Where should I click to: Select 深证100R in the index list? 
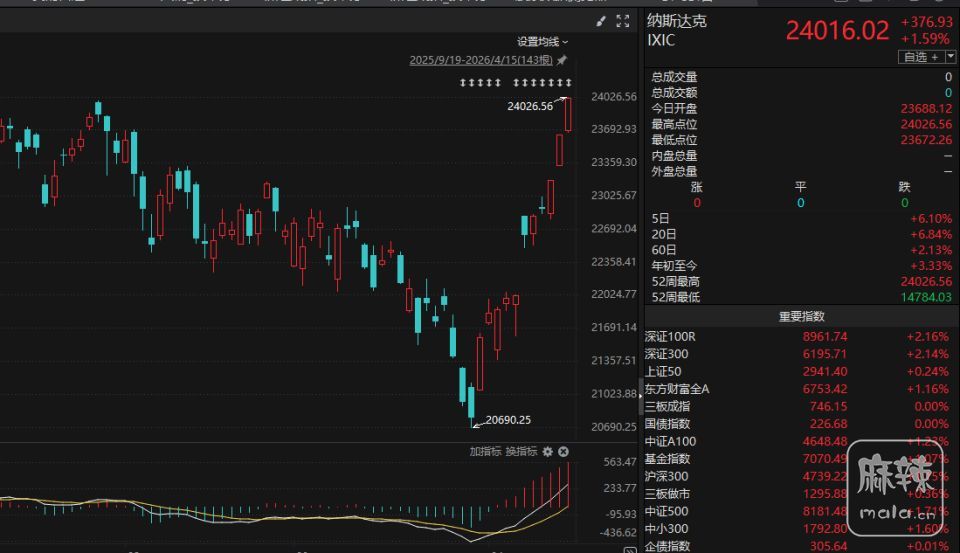670,337
